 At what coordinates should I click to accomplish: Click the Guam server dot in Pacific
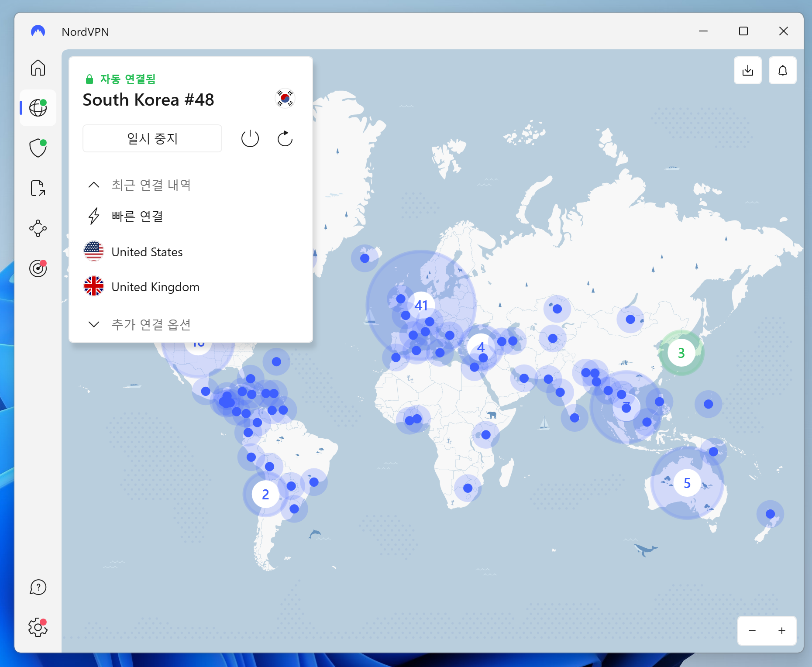(x=709, y=404)
